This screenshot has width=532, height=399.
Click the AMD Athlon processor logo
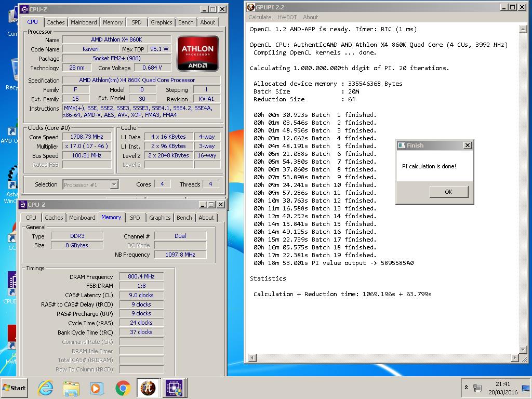(198, 54)
